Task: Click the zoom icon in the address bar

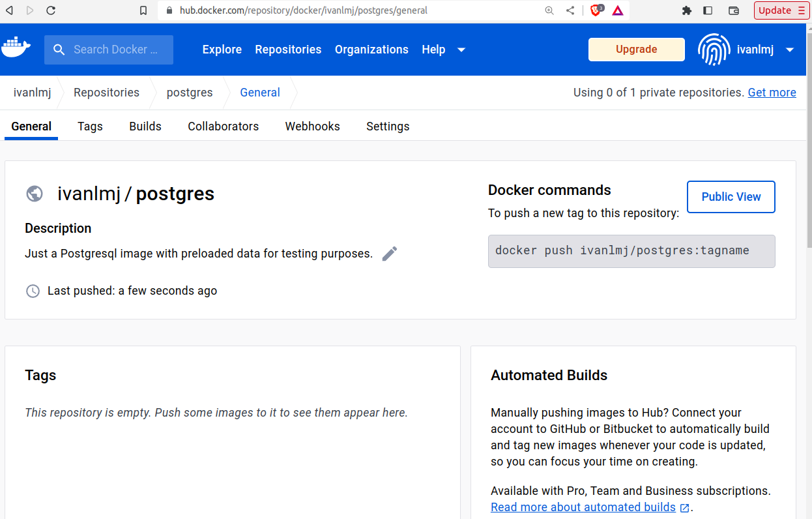Action: [x=549, y=10]
